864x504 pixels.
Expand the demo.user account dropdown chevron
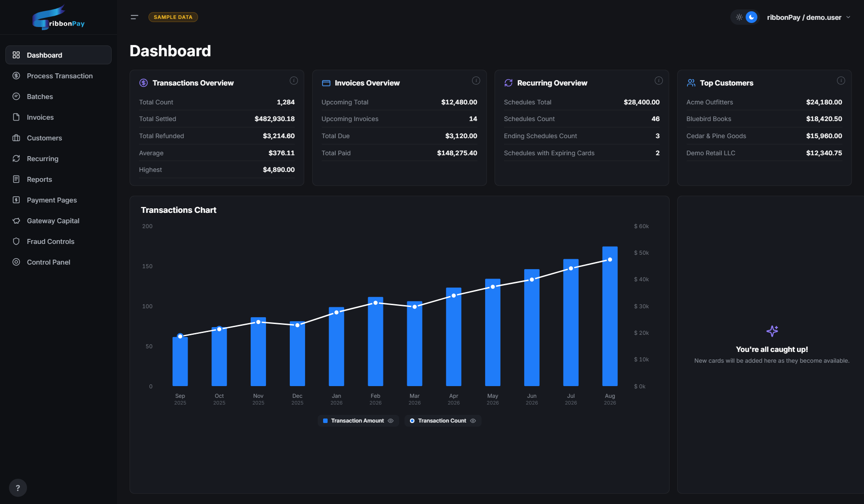tap(848, 17)
